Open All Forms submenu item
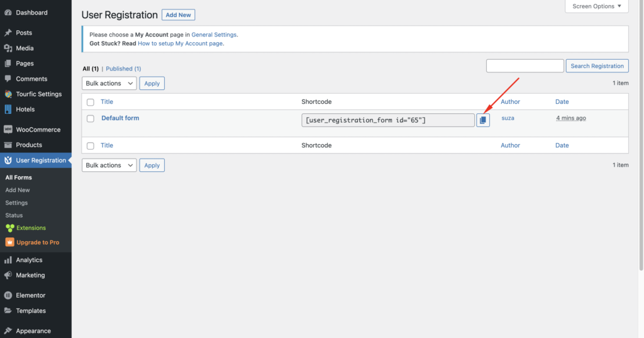The image size is (644, 338). (18, 177)
